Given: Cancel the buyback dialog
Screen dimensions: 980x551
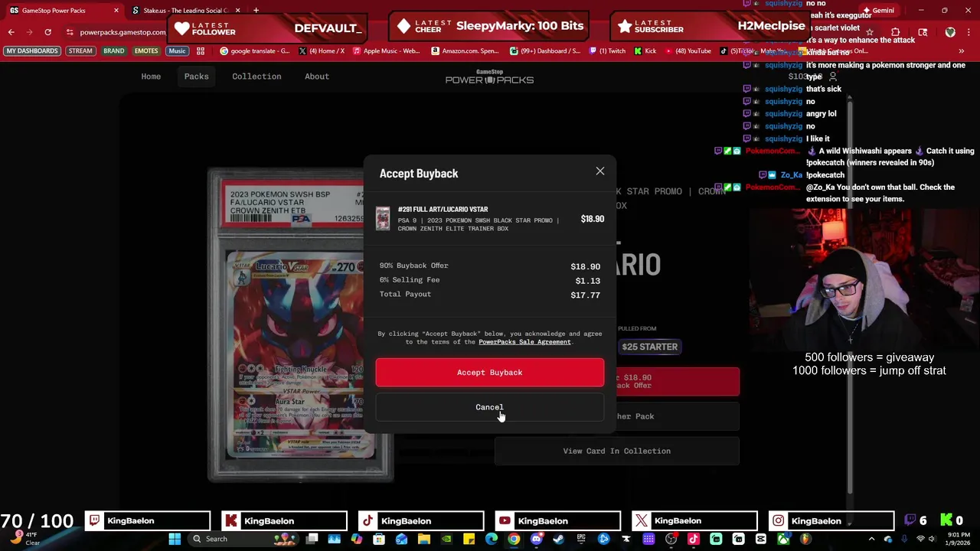Looking at the screenshot, I should tap(490, 407).
